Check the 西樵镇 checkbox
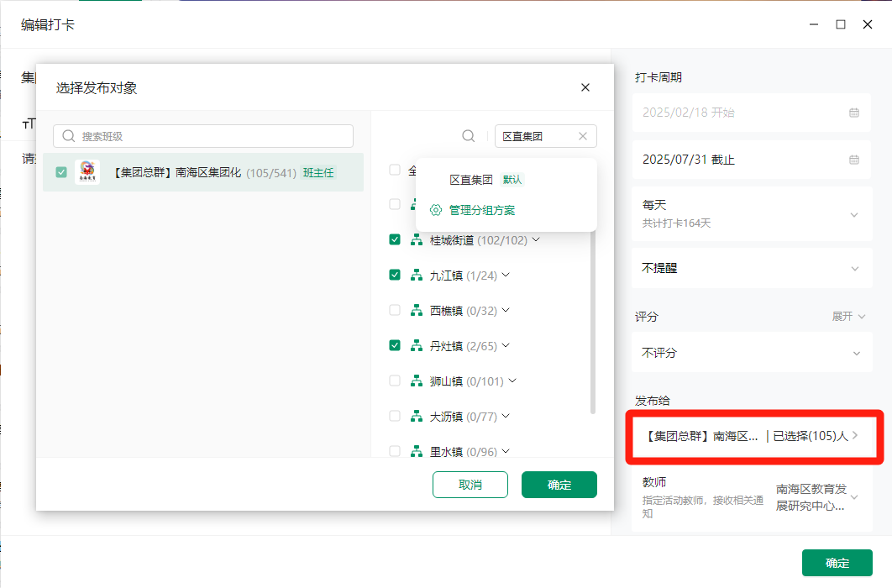Viewport: 892px width, 588px height. [395, 310]
